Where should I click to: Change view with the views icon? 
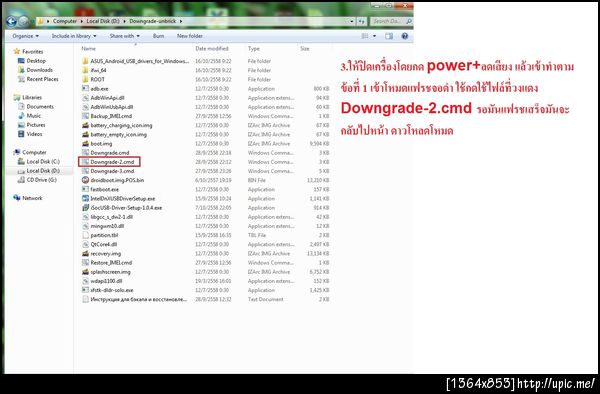(365, 36)
